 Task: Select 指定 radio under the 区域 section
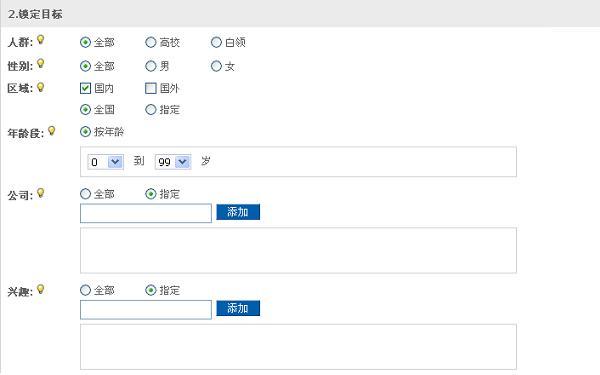151,110
